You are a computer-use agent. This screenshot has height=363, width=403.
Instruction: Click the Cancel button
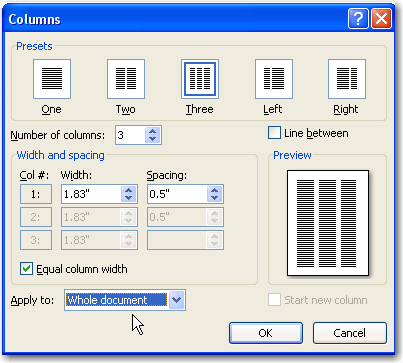click(x=350, y=333)
